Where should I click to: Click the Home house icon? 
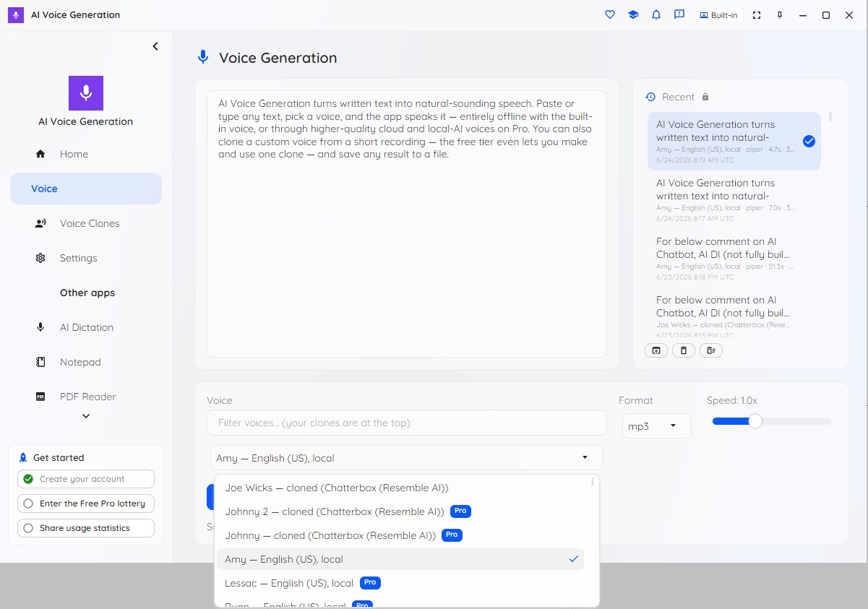tap(40, 154)
